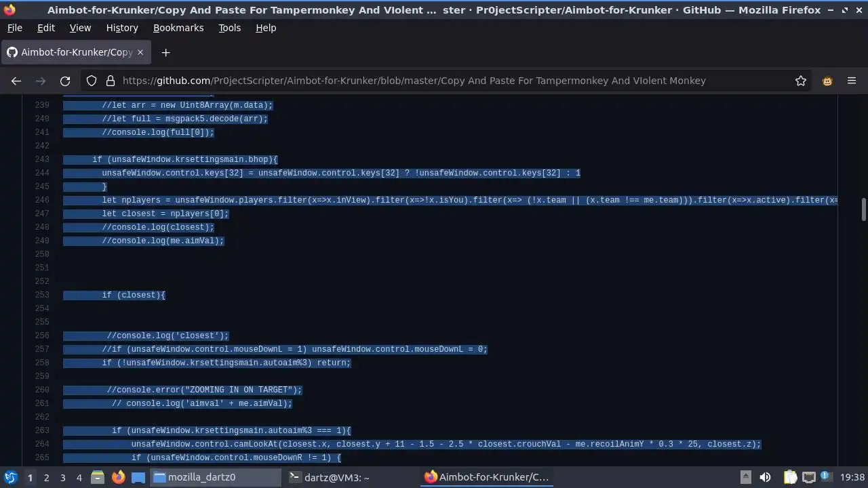Image resolution: width=868 pixels, height=488 pixels.
Task: Open the History menu
Action: point(122,28)
